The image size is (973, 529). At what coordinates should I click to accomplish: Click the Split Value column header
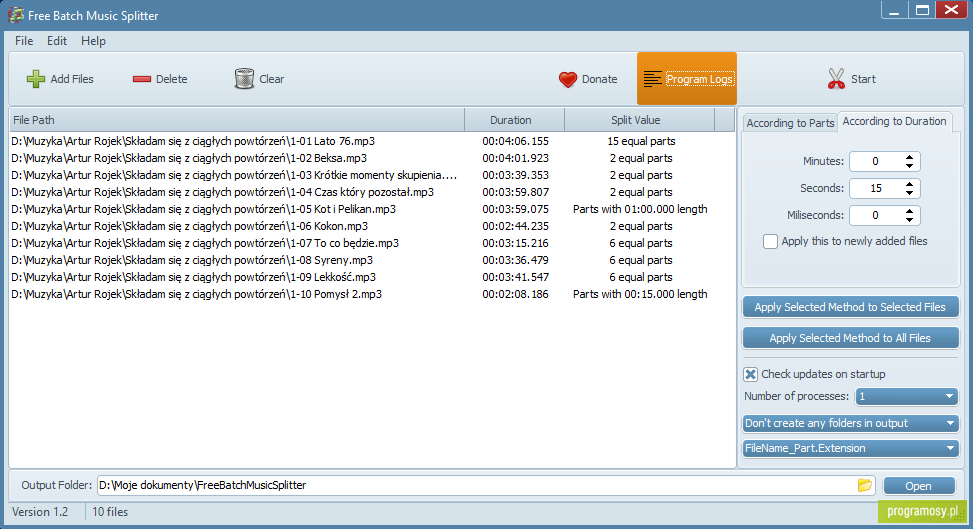coord(640,120)
